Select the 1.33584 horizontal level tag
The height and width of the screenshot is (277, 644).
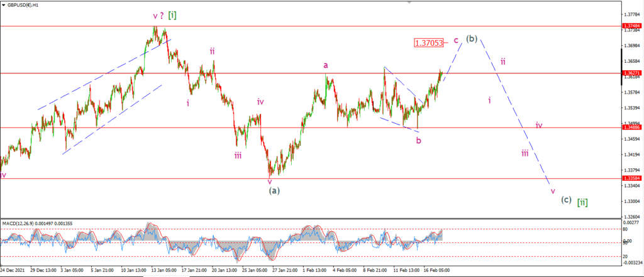pyautogui.click(x=631, y=178)
